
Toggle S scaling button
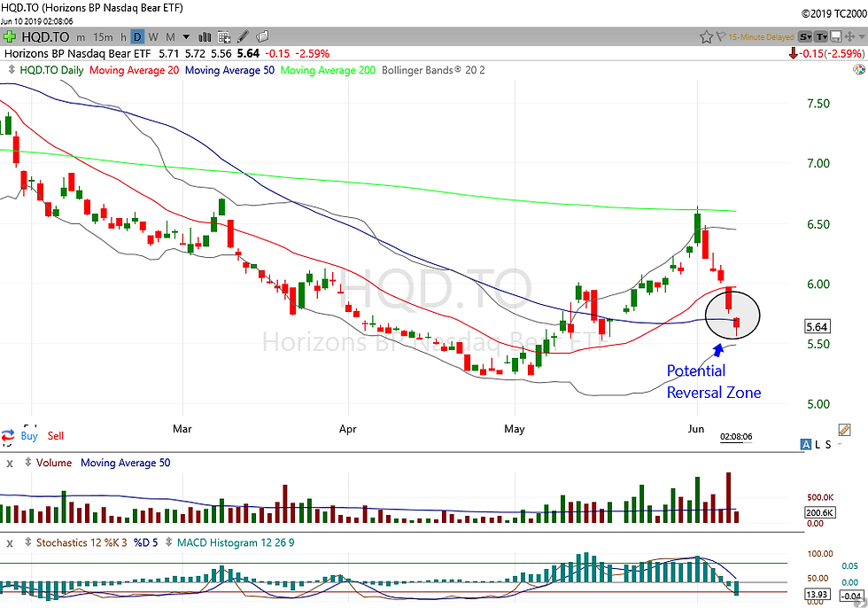828,444
